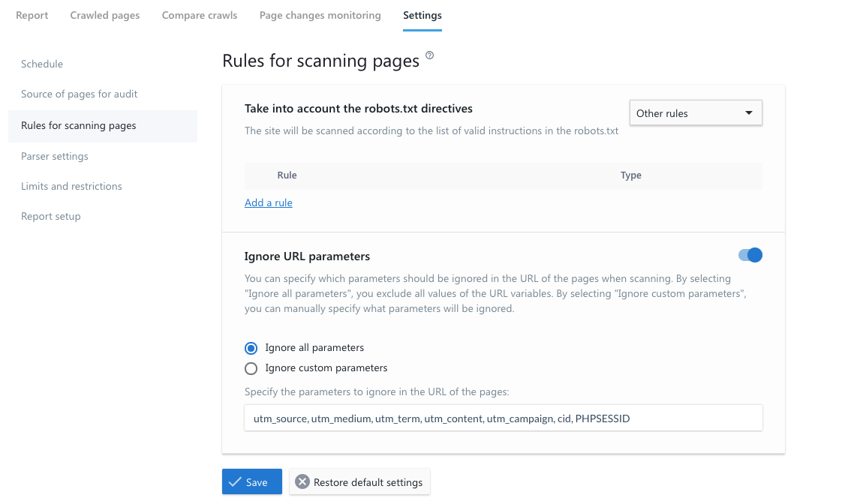Image resolution: width=842 pixels, height=504 pixels.
Task: Switch to the Report tab
Action: (32, 15)
